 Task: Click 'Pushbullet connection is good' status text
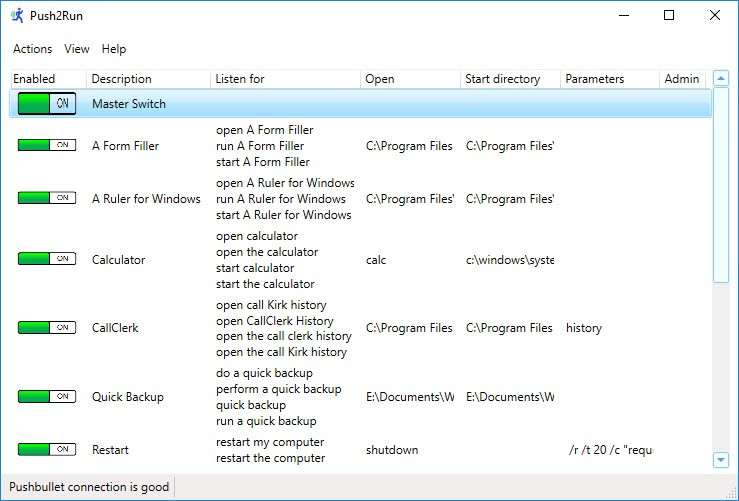coord(89,486)
